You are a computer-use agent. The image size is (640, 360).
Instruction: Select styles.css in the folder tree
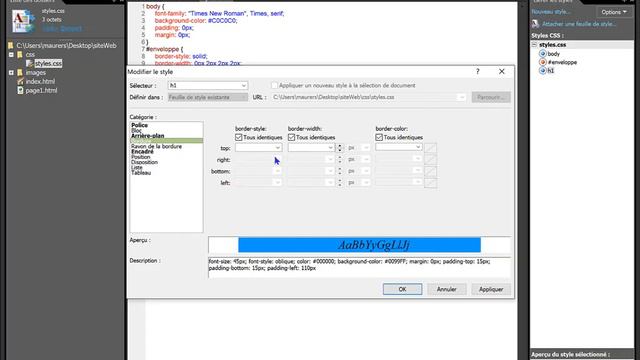[48, 63]
